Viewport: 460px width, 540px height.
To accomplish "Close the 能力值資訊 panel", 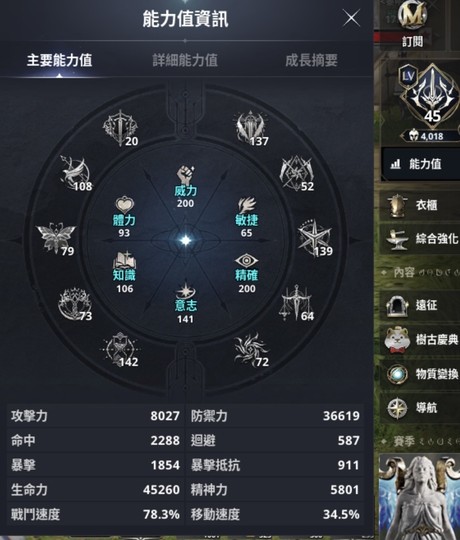I will tap(352, 18).
